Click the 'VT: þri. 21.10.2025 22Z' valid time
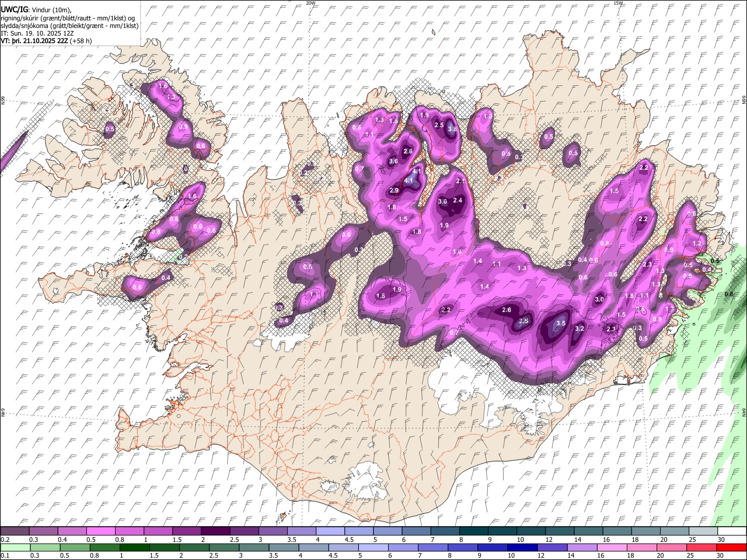The image size is (747, 560). pos(34,41)
